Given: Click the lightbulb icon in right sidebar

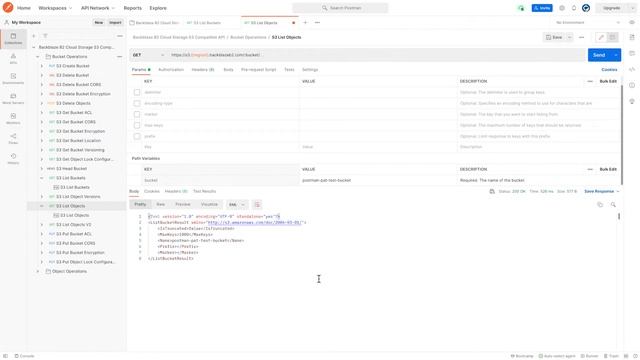Looking at the screenshot, I should (632, 101).
